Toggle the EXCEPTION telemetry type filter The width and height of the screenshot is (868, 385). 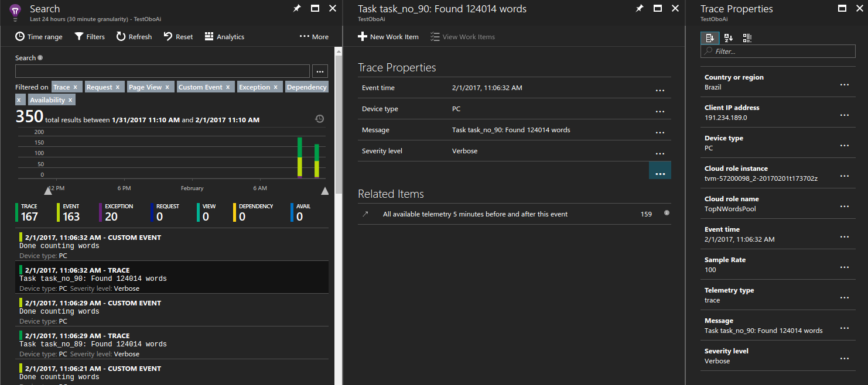coord(119,209)
